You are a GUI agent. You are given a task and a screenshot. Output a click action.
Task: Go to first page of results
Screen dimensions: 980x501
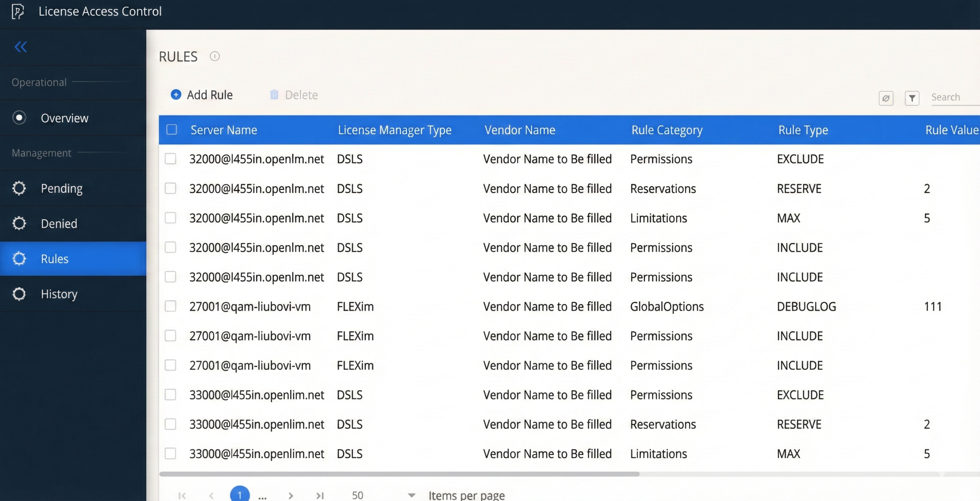tap(182, 496)
